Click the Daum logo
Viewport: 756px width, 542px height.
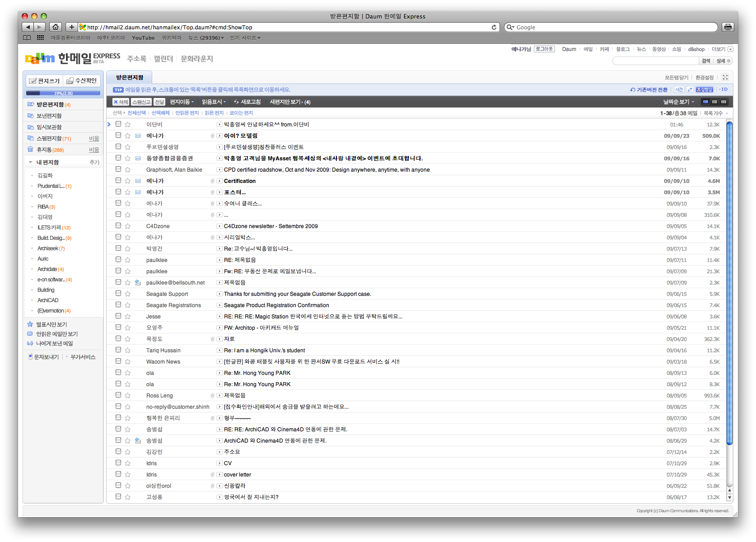tap(40, 58)
